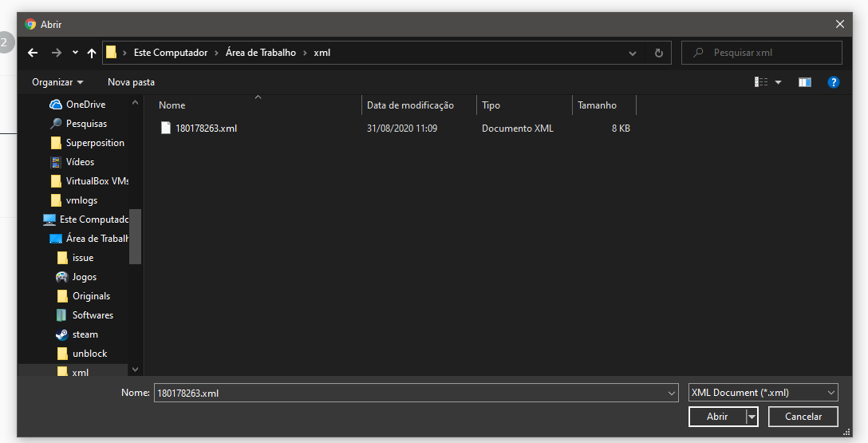Click the Documento XML type cell
Screen dimensions: 868x443
point(518,128)
